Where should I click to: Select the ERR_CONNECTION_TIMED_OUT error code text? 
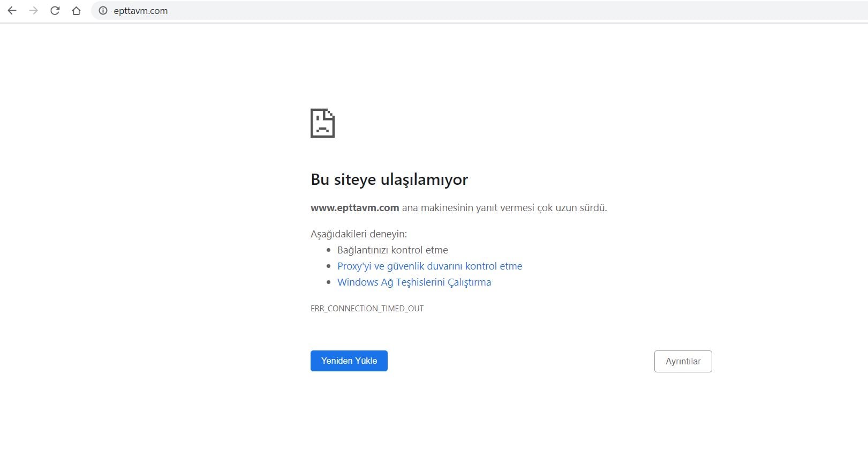click(367, 309)
